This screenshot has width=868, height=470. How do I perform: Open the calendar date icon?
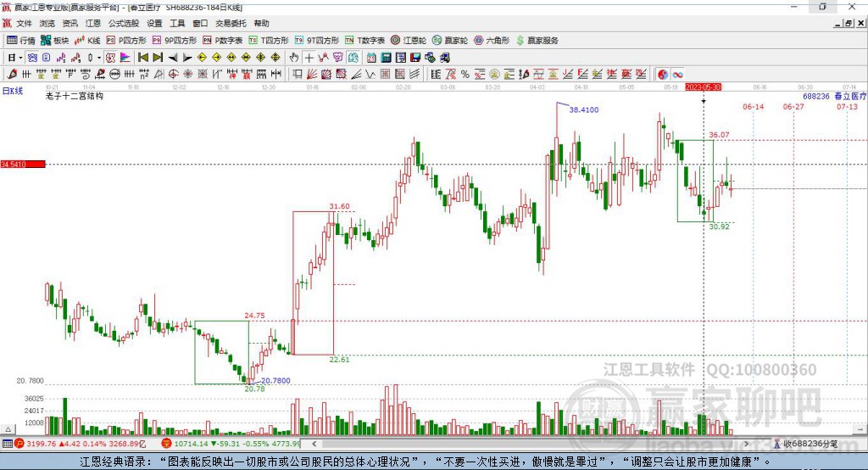tap(371, 58)
